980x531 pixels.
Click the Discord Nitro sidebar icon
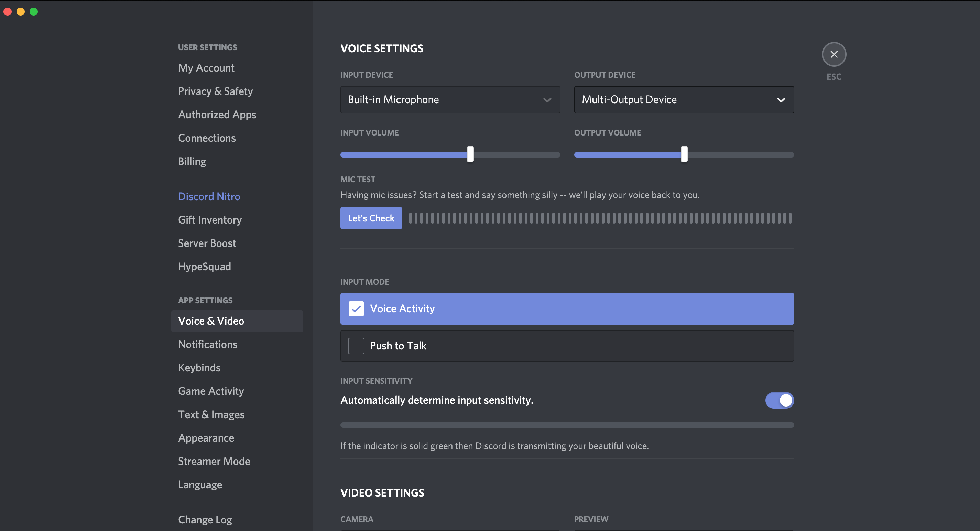209,196
